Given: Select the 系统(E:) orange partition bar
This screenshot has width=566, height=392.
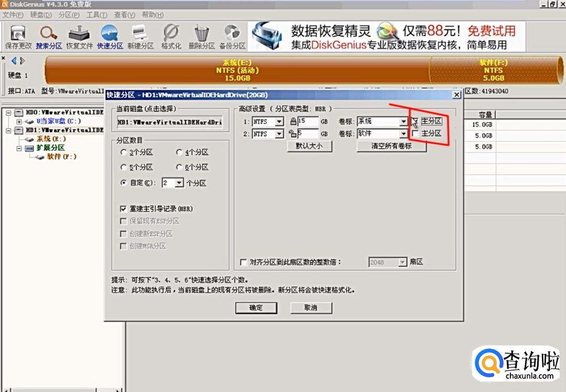Looking at the screenshot, I should (237, 70).
